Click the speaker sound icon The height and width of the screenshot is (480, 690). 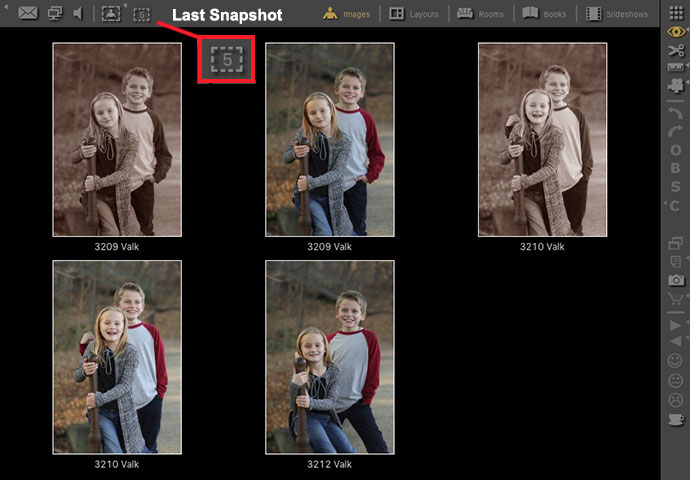pyautogui.click(x=77, y=14)
